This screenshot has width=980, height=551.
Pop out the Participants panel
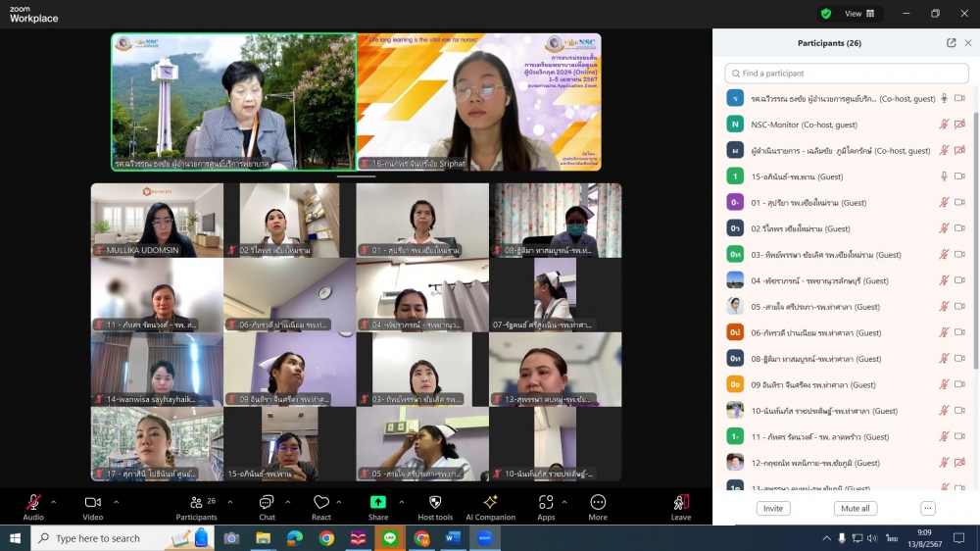pos(951,43)
